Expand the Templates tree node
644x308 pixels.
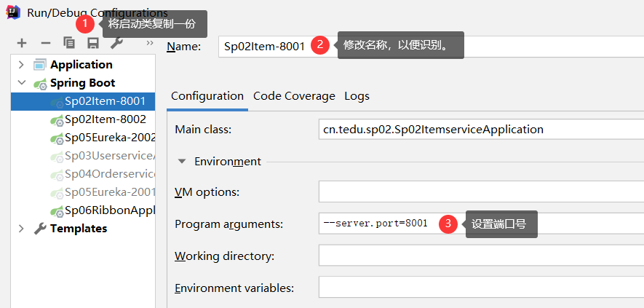(x=21, y=229)
